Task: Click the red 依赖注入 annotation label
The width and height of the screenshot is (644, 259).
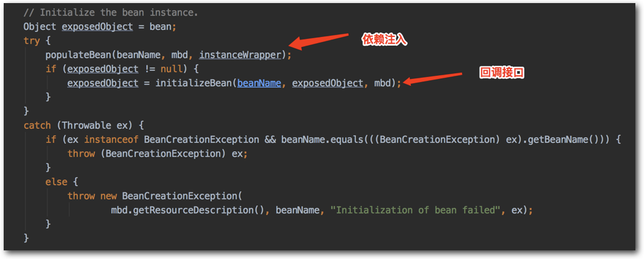Action: tap(385, 40)
